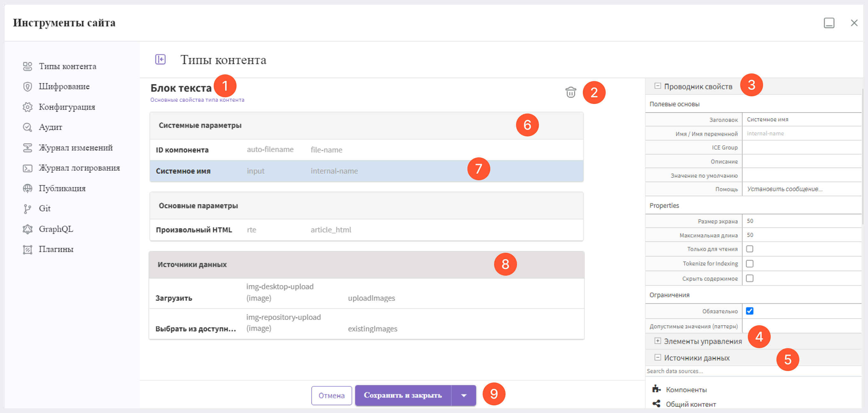Edit the Максимальная длина value 50
868x413 pixels.
pos(801,235)
